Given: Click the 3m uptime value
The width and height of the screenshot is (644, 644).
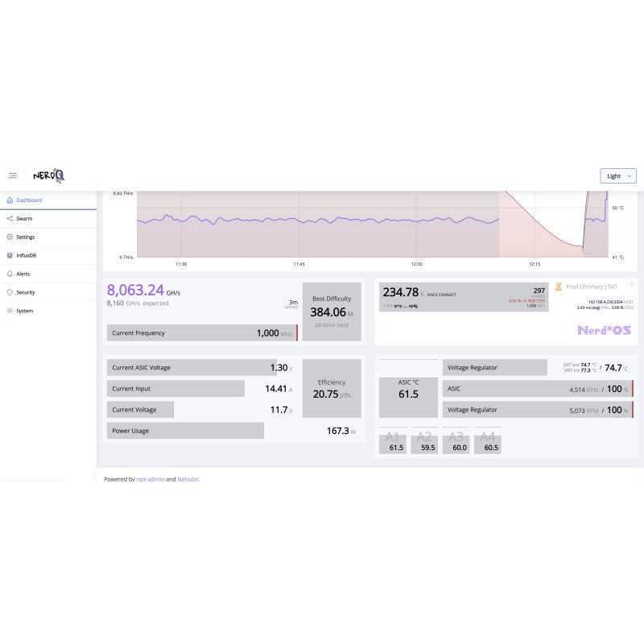Looking at the screenshot, I should (293, 303).
